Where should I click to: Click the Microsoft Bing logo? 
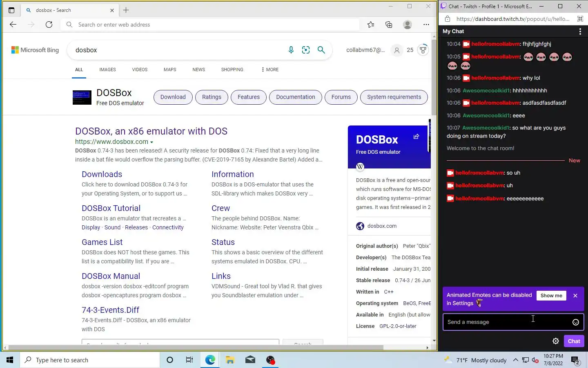pos(35,50)
